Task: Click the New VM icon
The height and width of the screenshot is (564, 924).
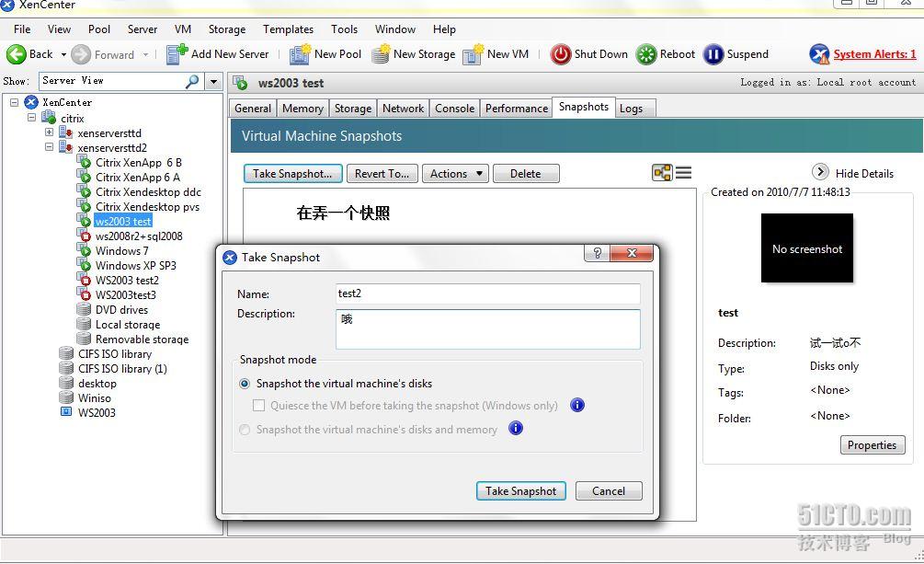Action: coord(473,54)
